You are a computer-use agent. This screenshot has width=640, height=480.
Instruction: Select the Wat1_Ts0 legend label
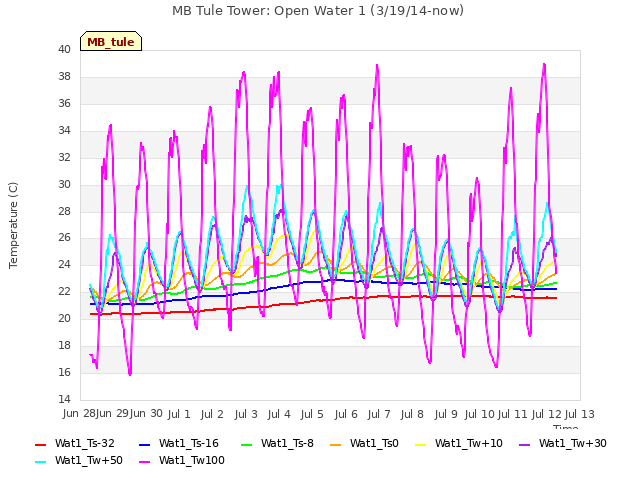click(374, 443)
